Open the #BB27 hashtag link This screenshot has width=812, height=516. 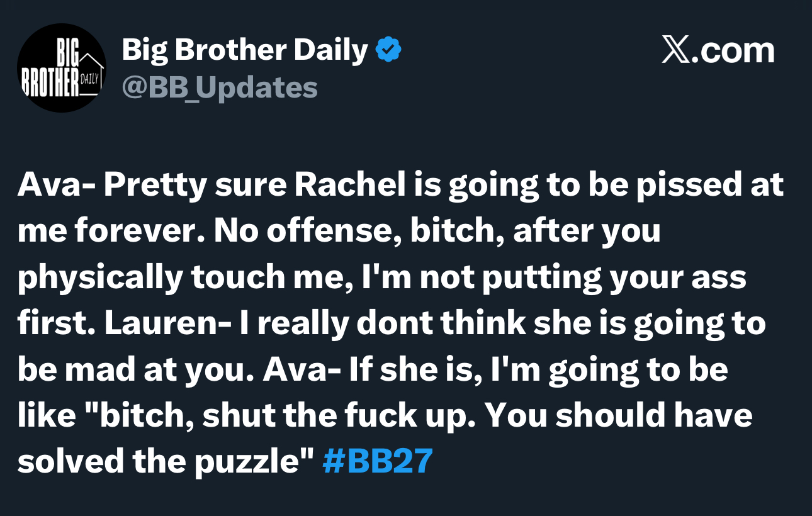tap(378, 461)
